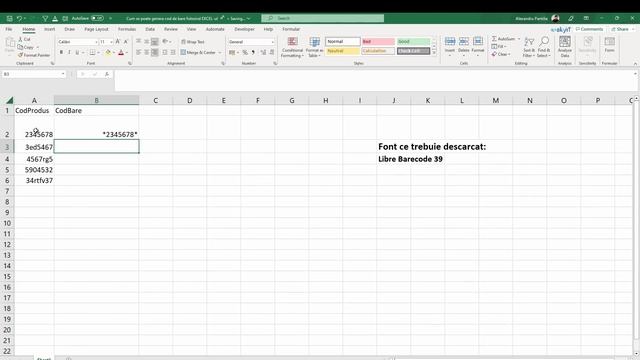
Task: Click the Cut scissors icon
Action: 21,39
